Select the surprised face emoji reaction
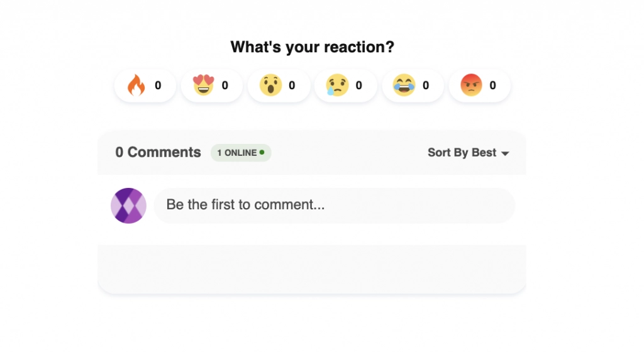 [270, 85]
